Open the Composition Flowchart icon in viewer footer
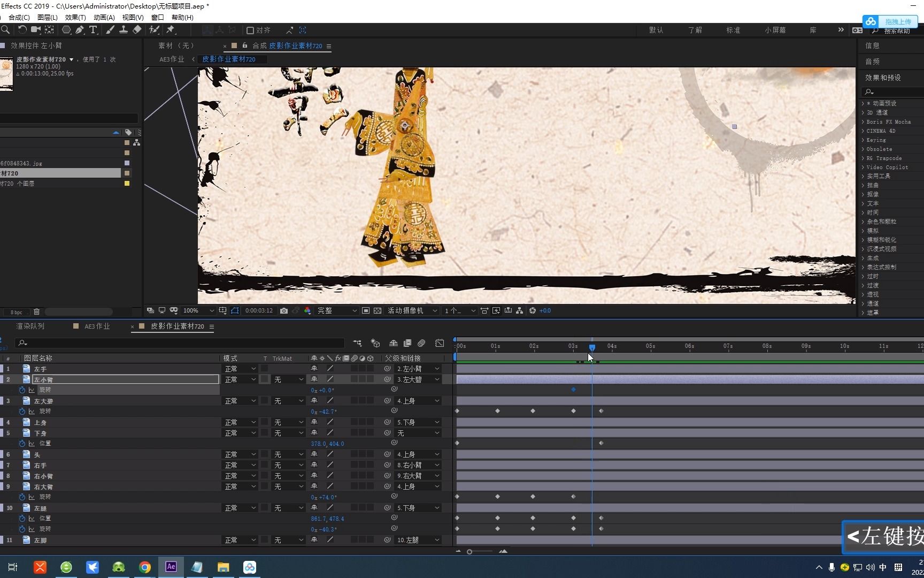 [519, 310]
